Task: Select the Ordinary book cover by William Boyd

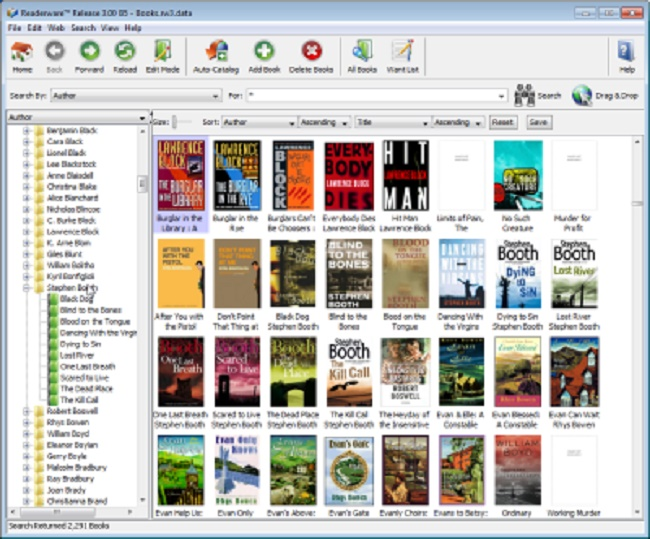Action: tap(518, 470)
